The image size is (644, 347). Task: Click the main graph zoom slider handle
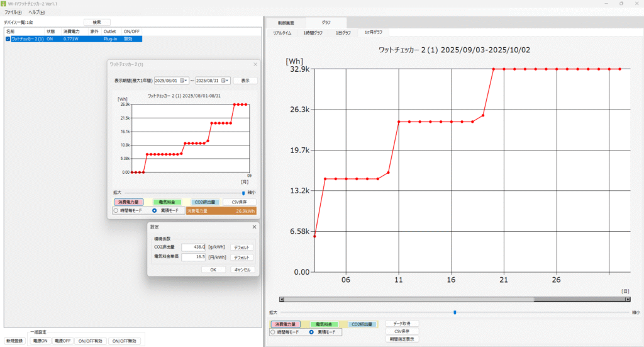tap(455, 312)
